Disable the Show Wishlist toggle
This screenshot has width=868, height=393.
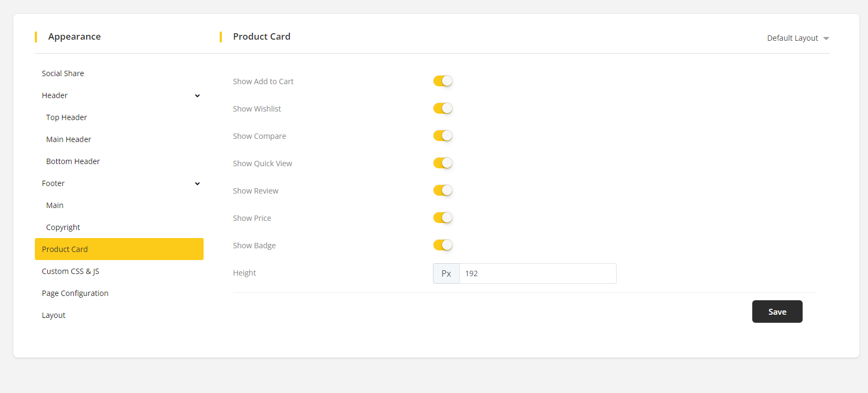pos(443,108)
